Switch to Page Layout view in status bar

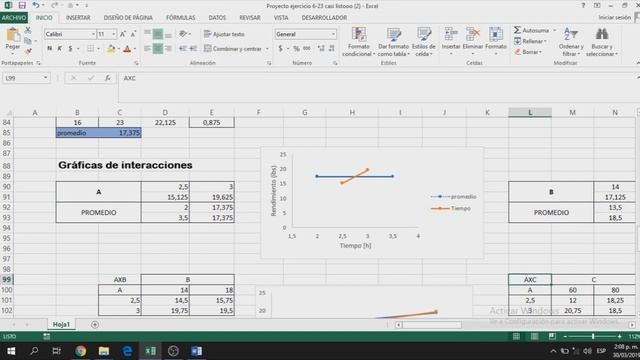point(534,336)
